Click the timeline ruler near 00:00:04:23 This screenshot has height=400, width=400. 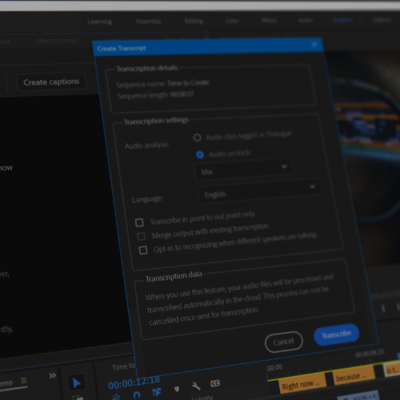(369, 353)
